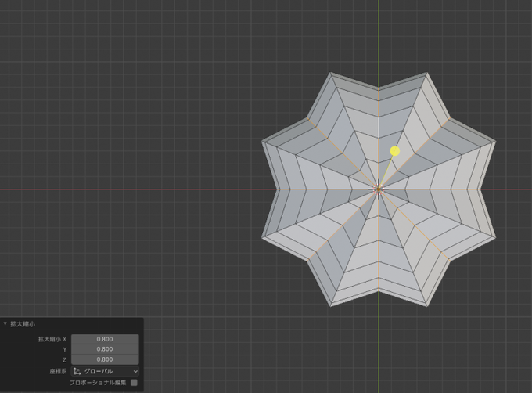Enable the プロポーショナル編集 checkbox

[135, 383]
